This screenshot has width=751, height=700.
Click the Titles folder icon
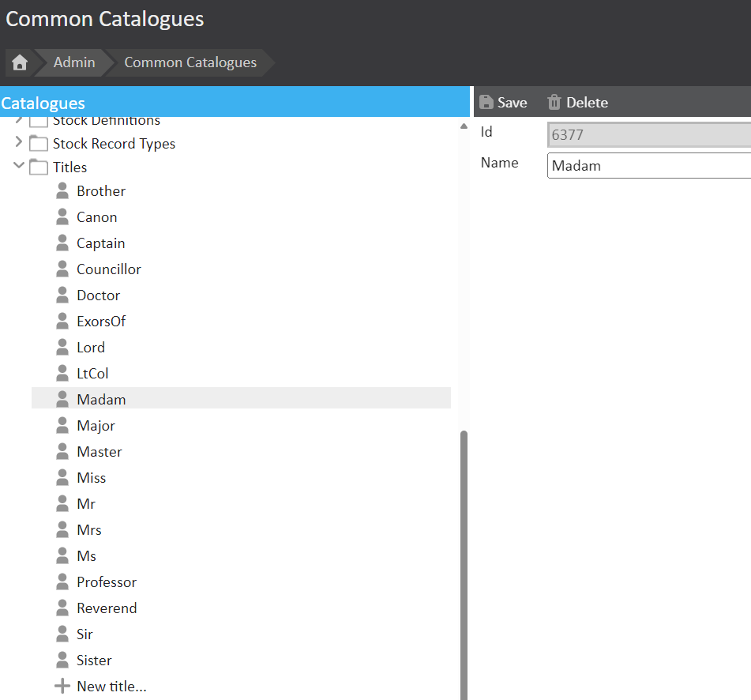pos(39,167)
